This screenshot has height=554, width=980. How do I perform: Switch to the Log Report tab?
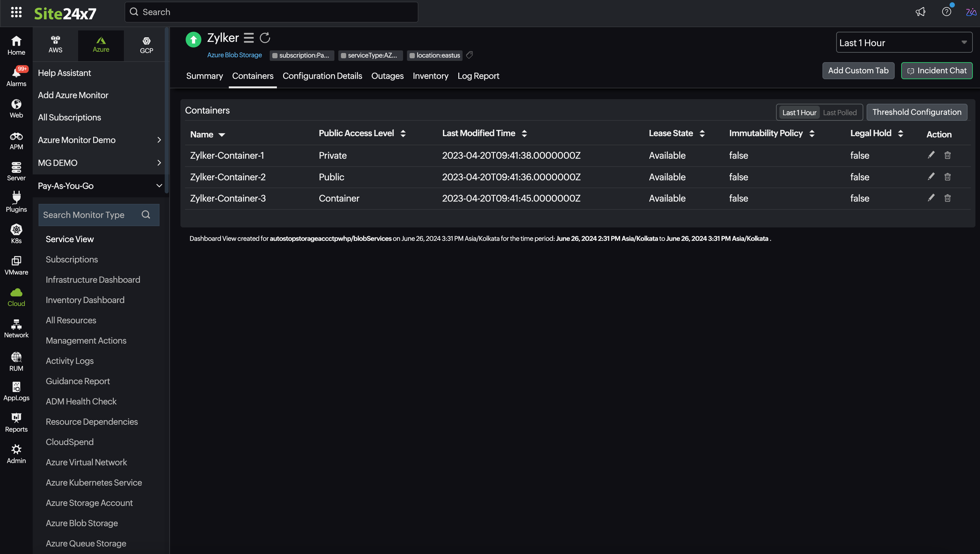pyautogui.click(x=478, y=76)
